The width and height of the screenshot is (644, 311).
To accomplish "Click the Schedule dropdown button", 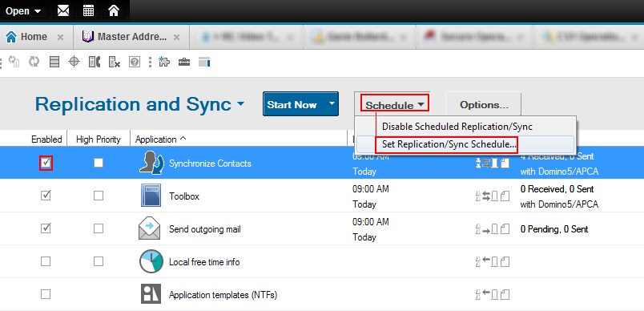I will tap(395, 103).
